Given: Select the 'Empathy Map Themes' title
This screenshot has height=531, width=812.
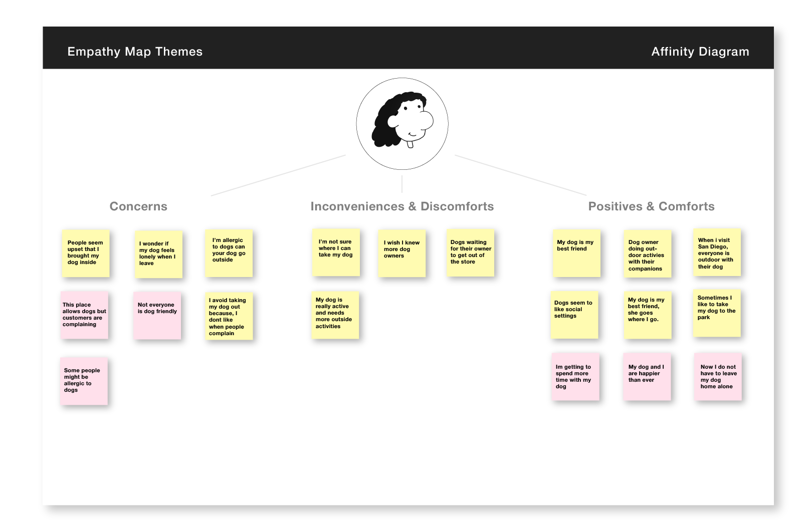Looking at the screenshot, I should click(135, 52).
